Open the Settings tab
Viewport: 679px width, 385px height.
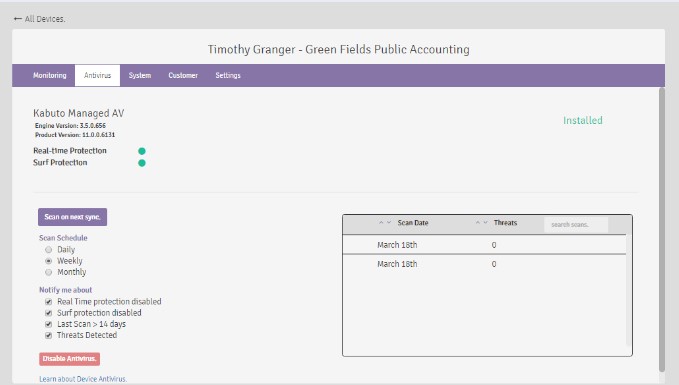228,75
